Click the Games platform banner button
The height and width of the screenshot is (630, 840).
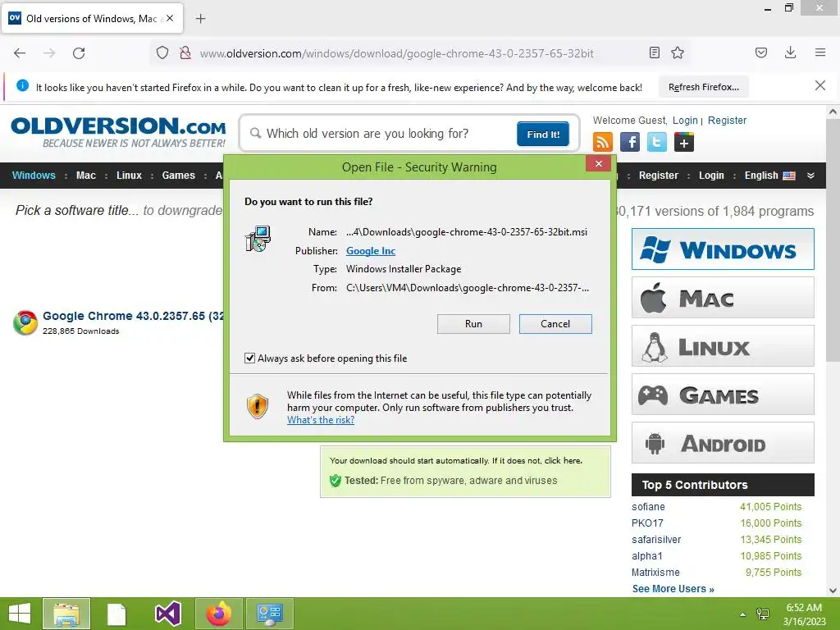click(723, 395)
